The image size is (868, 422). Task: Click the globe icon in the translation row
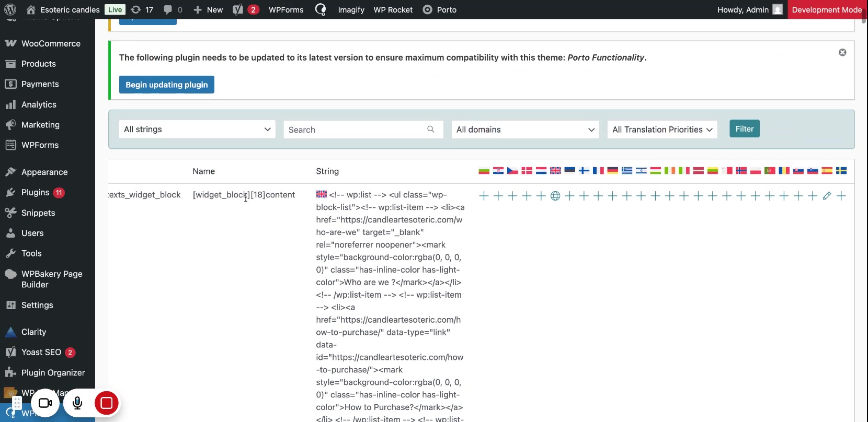point(555,196)
